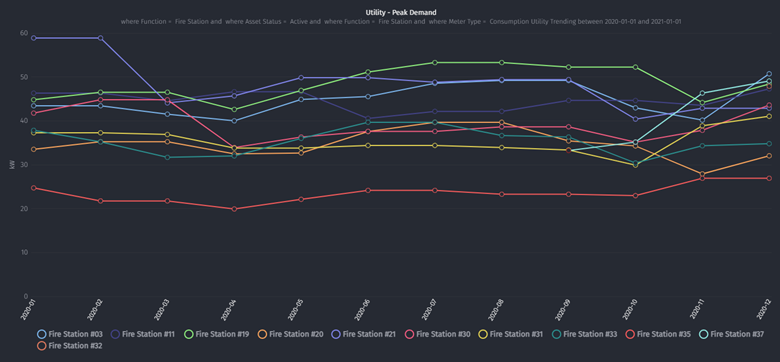Click the light blue point at 2020-12 top
The width and height of the screenshot is (780, 362).
tap(769, 74)
